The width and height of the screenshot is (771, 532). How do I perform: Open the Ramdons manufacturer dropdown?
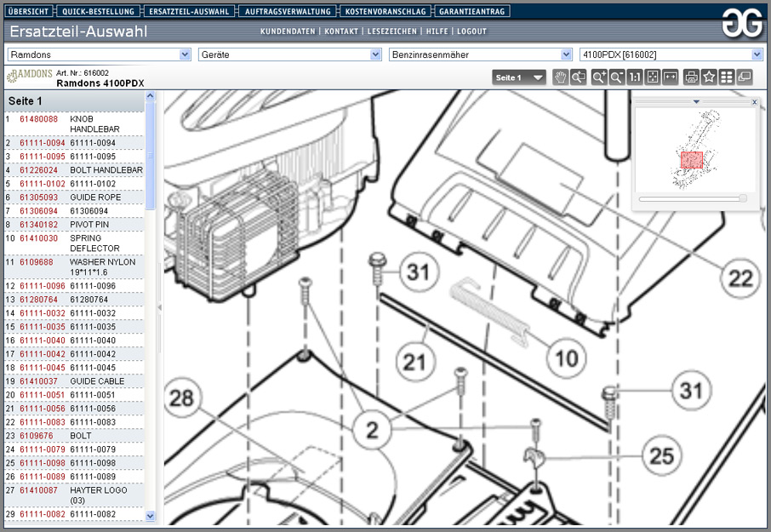[x=100, y=54]
